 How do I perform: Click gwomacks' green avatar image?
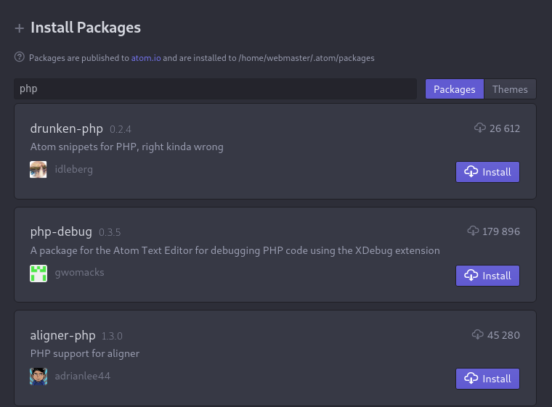pos(38,273)
